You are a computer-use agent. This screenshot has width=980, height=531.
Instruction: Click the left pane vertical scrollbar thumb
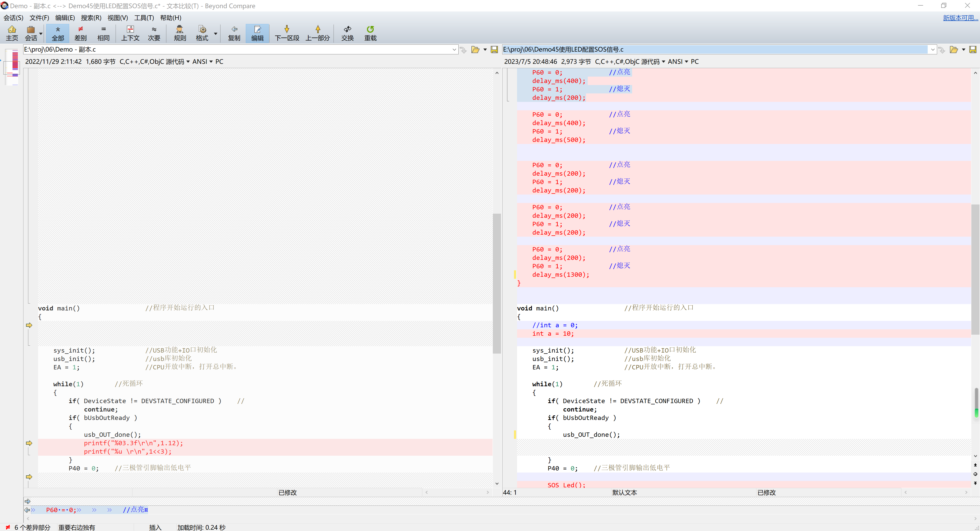496,284
